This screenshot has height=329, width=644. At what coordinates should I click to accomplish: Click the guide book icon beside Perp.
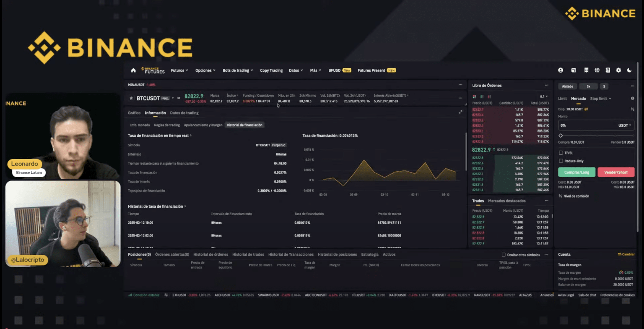(179, 98)
